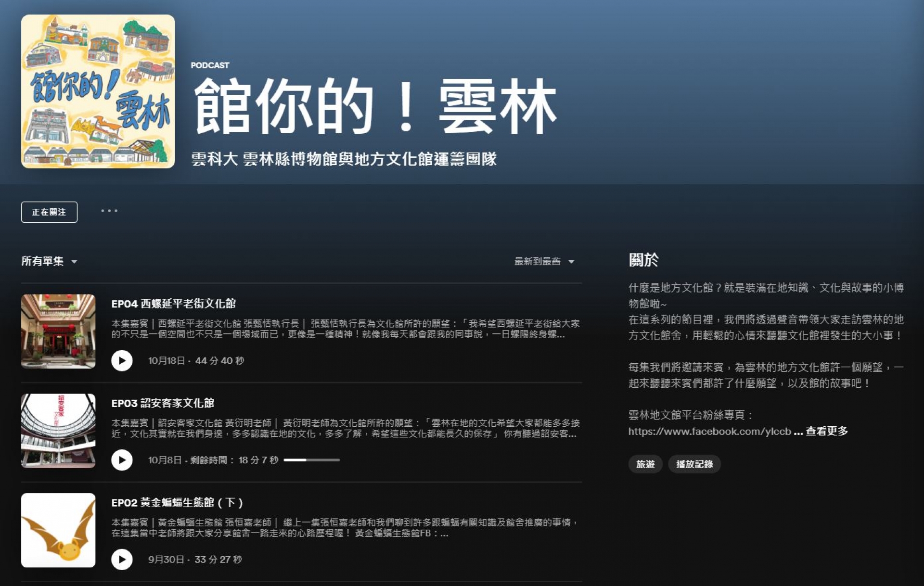This screenshot has width=924, height=586.
Task: Open EP02 黃金蝙蝠生態館（下）title link
Action: point(177,503)
